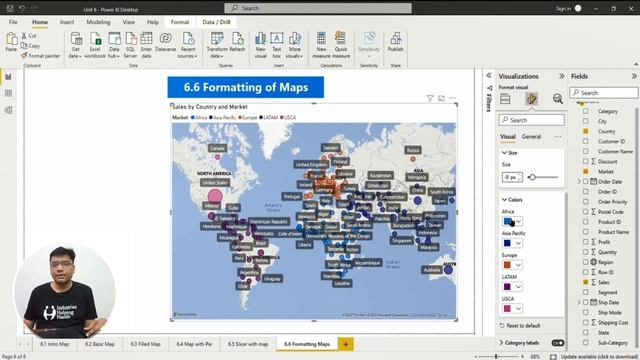Create a Quick measure
Screen dimensions: 640x360
(341, 45)
